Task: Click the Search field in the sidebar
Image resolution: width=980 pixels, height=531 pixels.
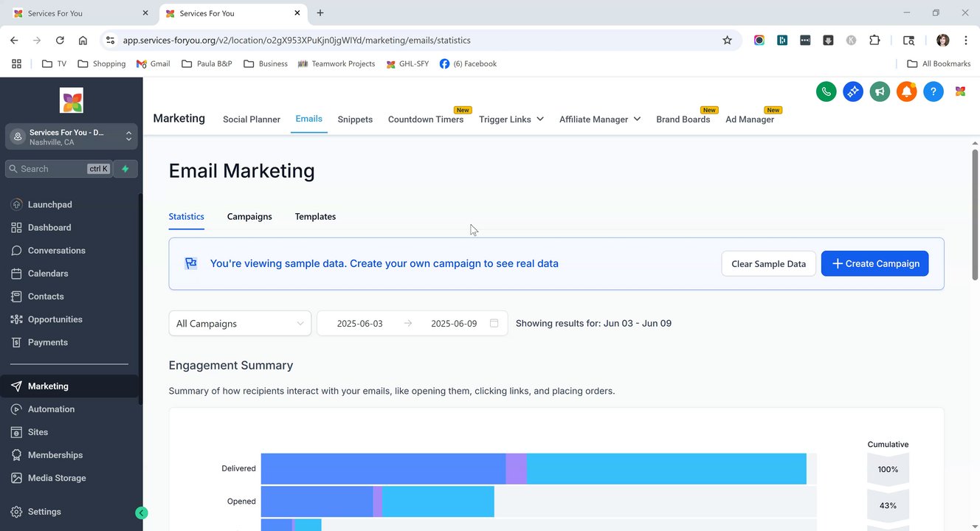Action: pyautogui.click(x=52, y=169)
